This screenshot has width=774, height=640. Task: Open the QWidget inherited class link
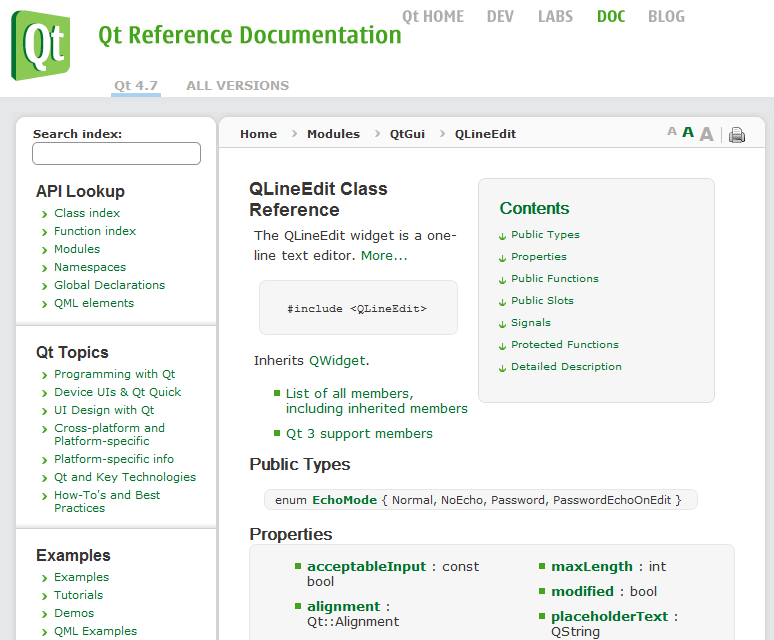pos(337,361)
